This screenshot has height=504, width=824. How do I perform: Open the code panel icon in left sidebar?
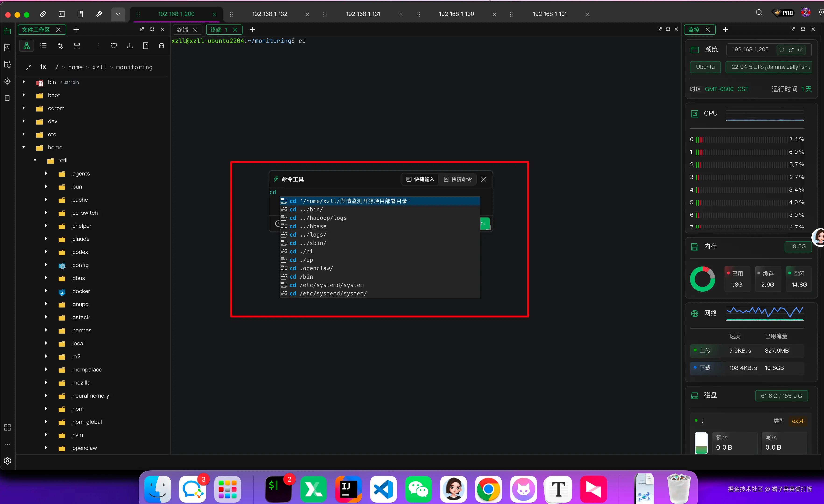7,48
